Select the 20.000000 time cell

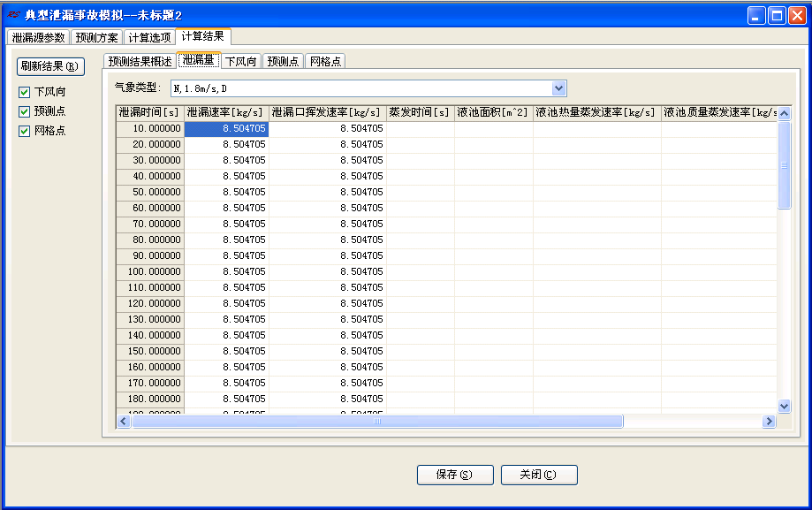[150, 145]
